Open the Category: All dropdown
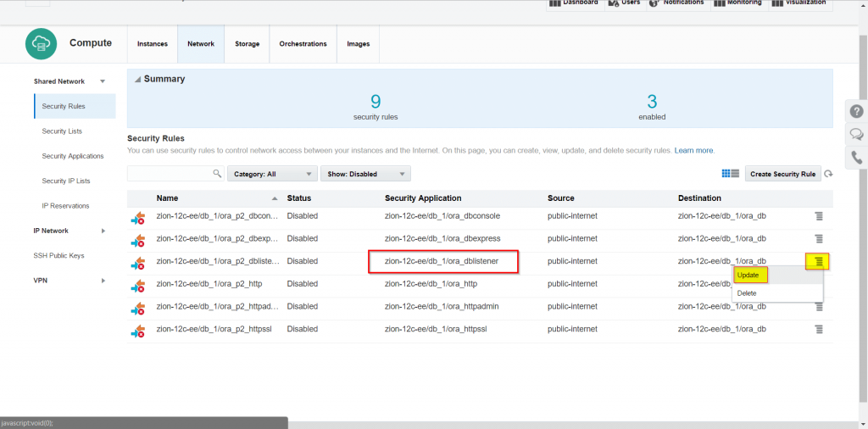The image size is (868, 429). pyautogui.click(x=271, y=174)
